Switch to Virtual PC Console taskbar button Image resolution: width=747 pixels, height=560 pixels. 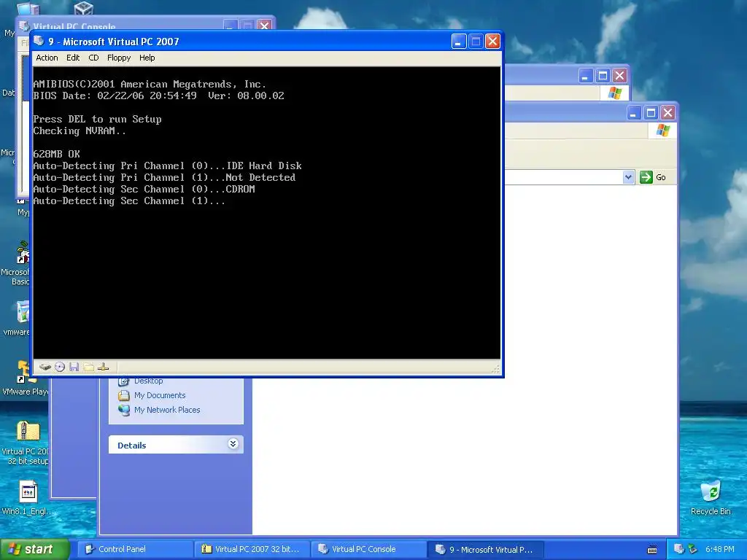tap(368, 549)
